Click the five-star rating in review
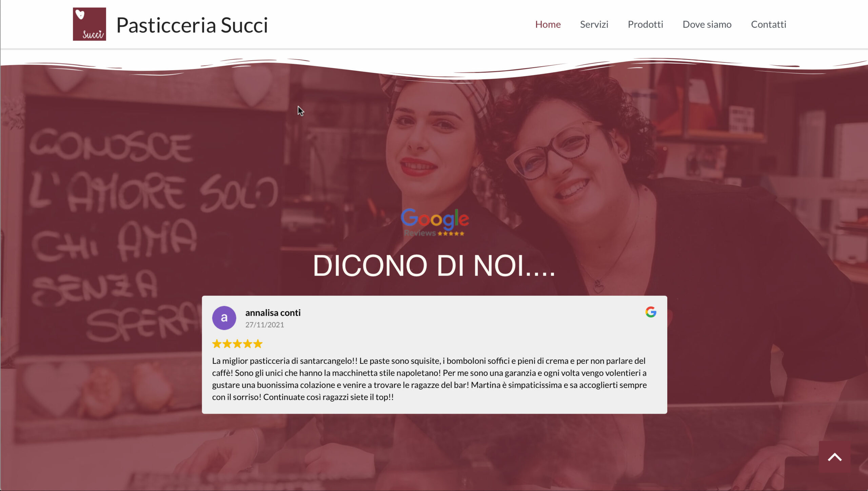This screenshot has height=491, width=868. [x=237, y=344]
